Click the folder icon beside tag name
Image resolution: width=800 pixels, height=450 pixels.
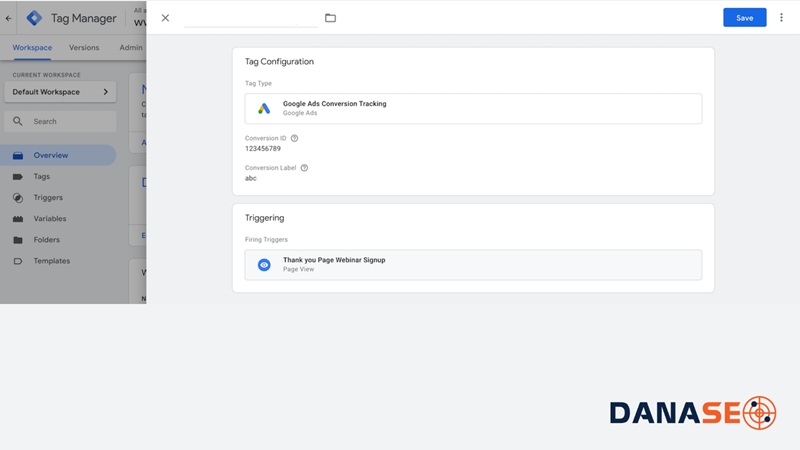(331, 18)
